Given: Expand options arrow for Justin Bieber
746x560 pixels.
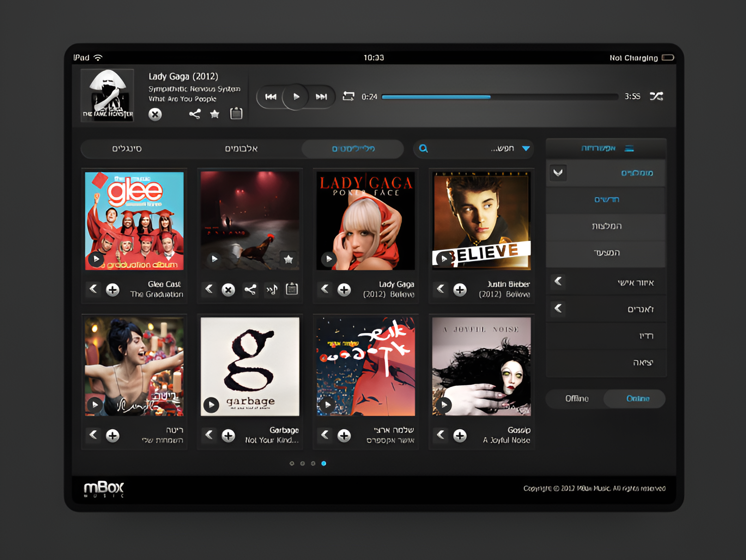Looking at the screenshot, I should 441,289.
